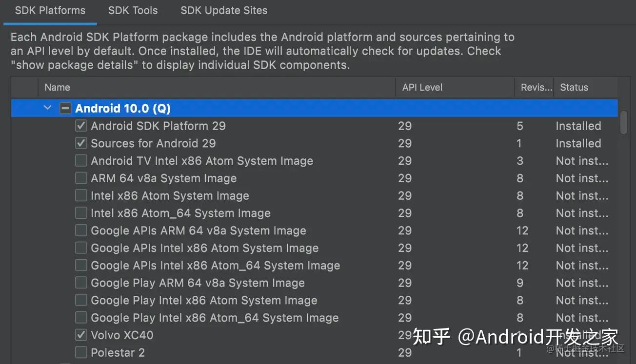Screen dimensions: 636x364
Task: Collapse Android 10.0 (Q) with its chevron
Action: (47, 108)
